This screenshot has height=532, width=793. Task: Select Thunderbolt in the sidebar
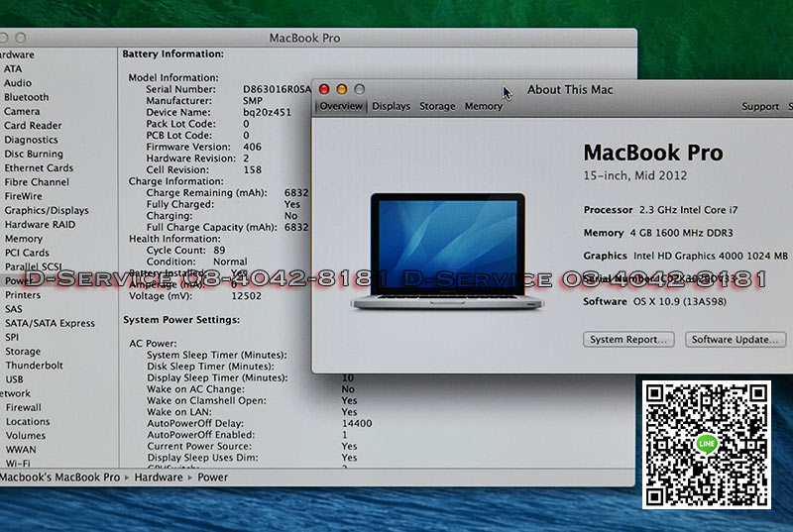(x=35, y=366)
